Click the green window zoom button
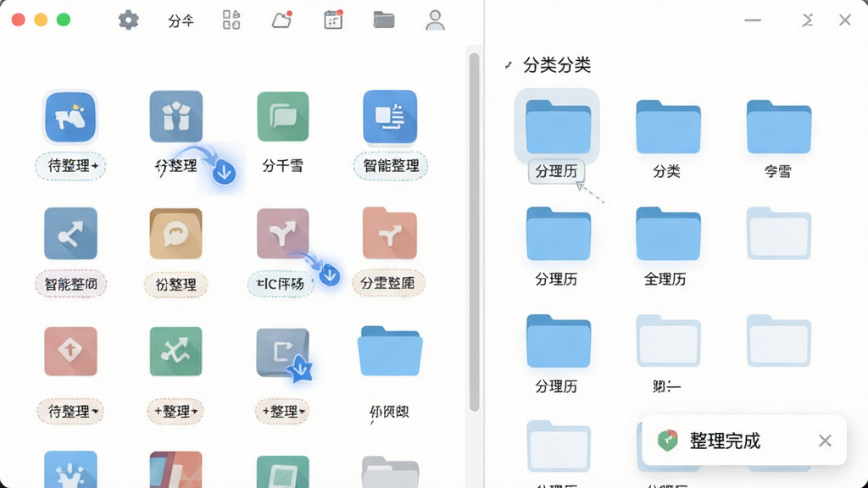Viewport: 868px width, 488px height. (x=64, y=20)
